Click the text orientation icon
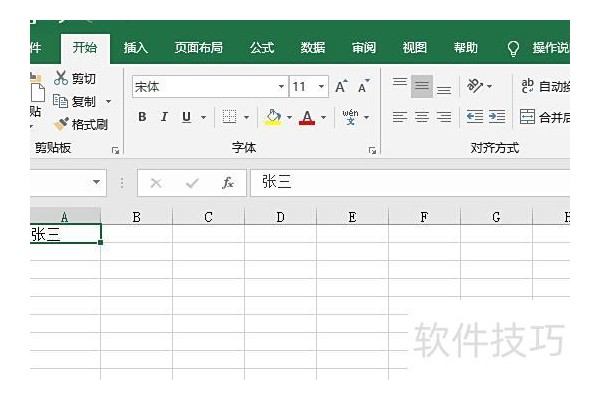The width and height of the screenshot is (600, 400). point(475,86)
